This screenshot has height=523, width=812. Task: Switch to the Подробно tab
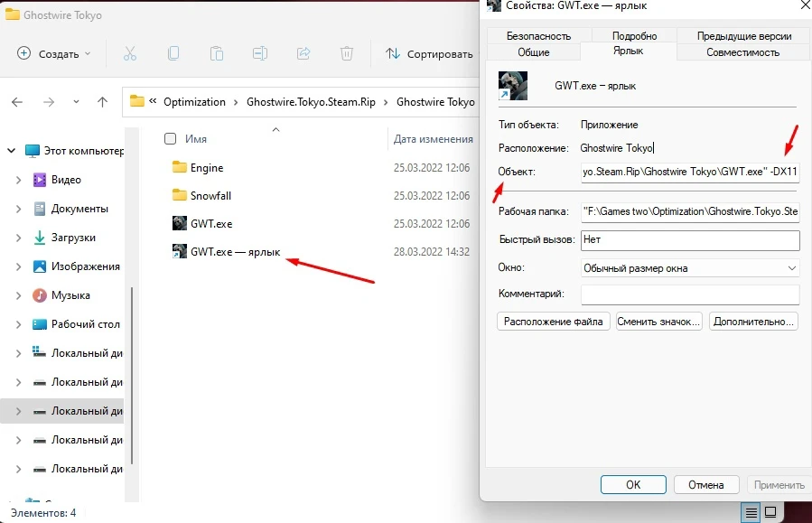point(634,36)
